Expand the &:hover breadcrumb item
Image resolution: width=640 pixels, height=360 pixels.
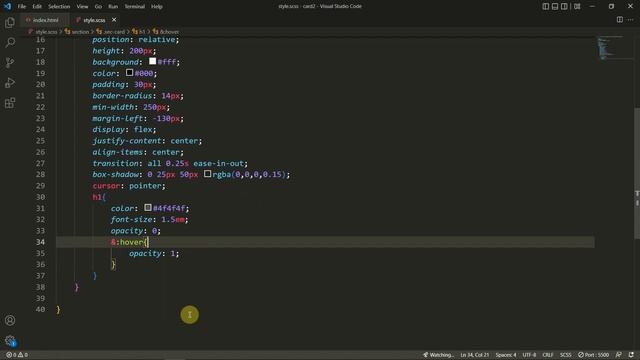coord(166,32)
